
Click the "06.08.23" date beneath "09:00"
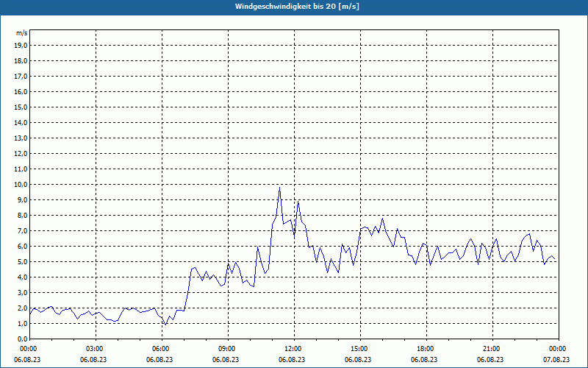[x=226, y=359]
